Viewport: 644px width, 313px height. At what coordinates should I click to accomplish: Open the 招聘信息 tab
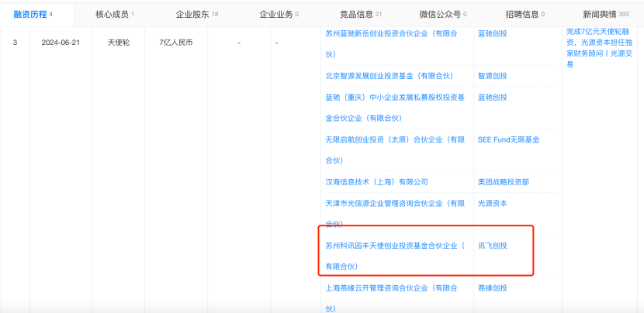(525, 15)
